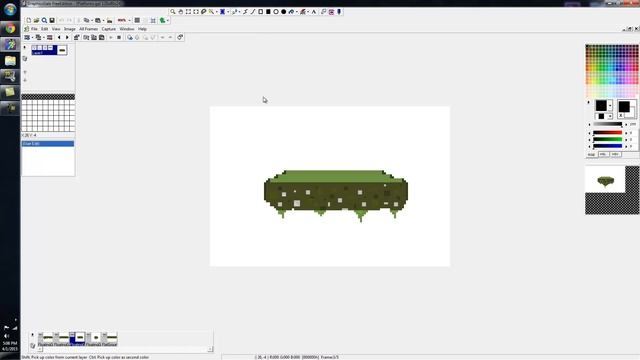Image resolution: width=640 pixels, height=360 pixels.
Task: Open the Windows Start orb
Action: (x=10, y=9)
